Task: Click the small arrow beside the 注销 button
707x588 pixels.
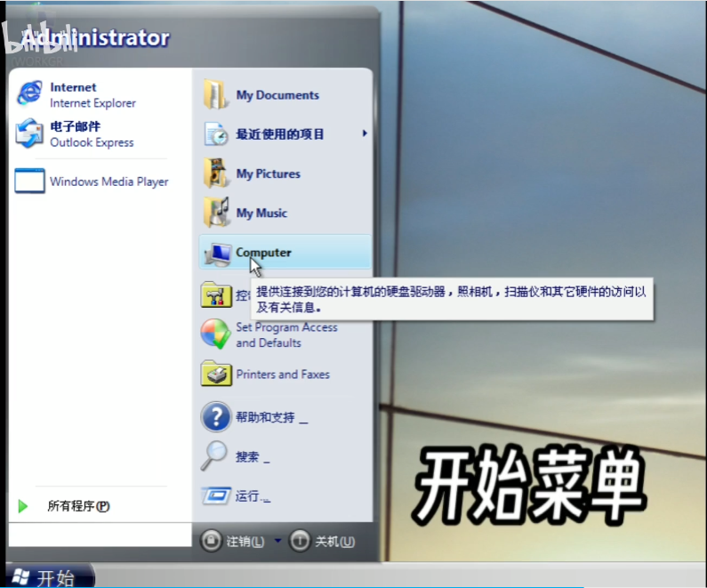Action: tap(277, 541)
